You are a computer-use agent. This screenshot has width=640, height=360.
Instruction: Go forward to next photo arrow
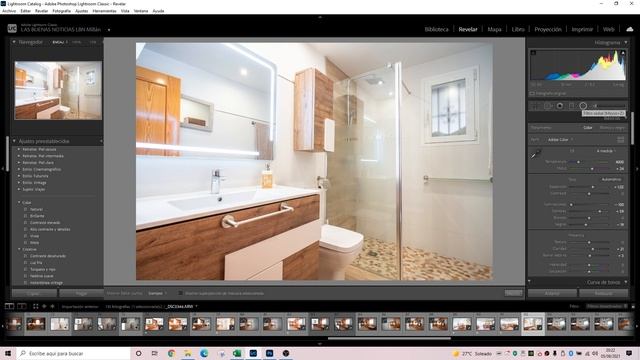click(x=52, y=306)
